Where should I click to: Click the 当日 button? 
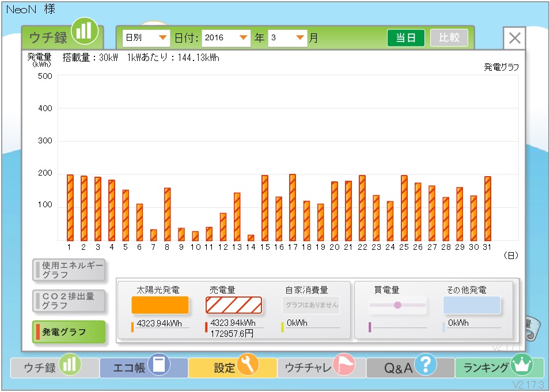point(405,37)
